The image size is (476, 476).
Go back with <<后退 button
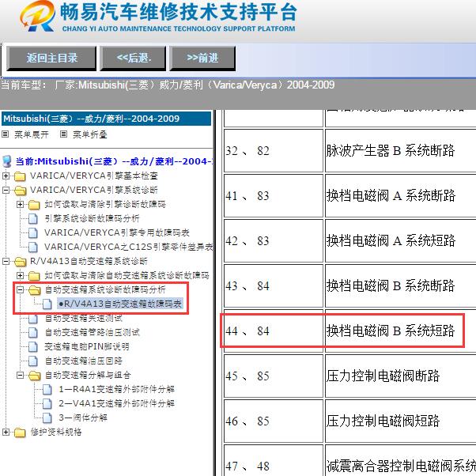(133, 59)
